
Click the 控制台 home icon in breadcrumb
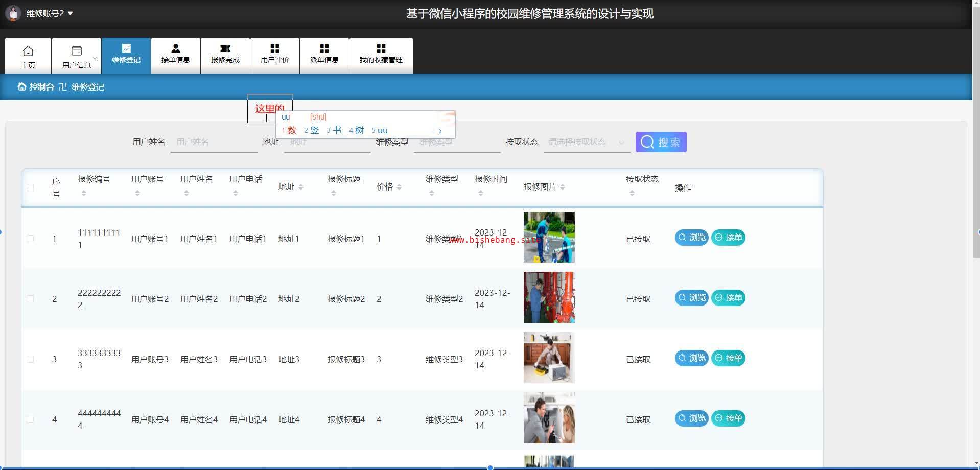point(22,87)
